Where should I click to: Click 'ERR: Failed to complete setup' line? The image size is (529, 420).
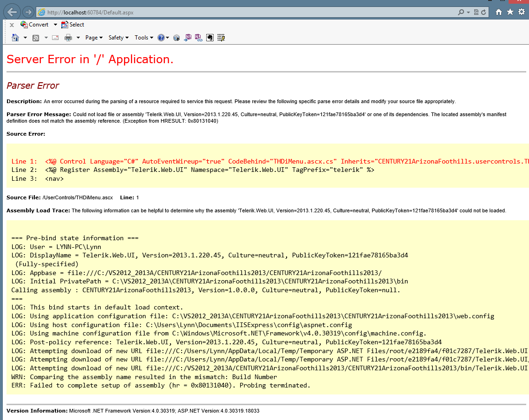pyautogui.click(x=161, y=385)
